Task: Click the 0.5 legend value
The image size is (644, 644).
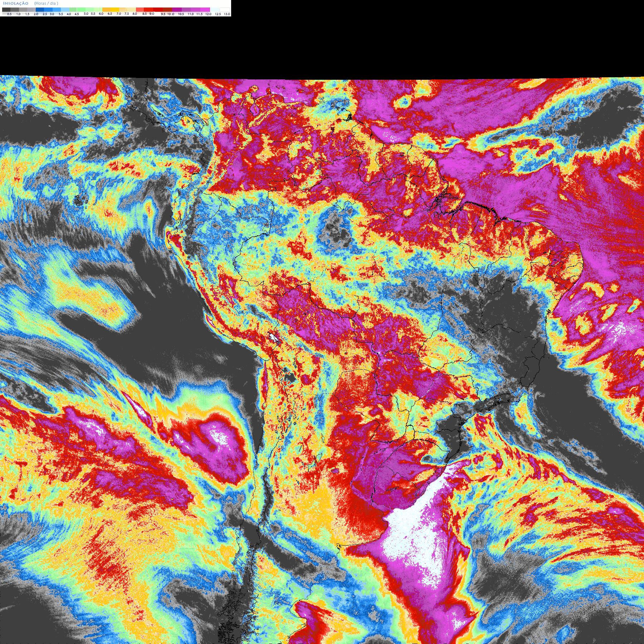Action: [x=9, y=14]
